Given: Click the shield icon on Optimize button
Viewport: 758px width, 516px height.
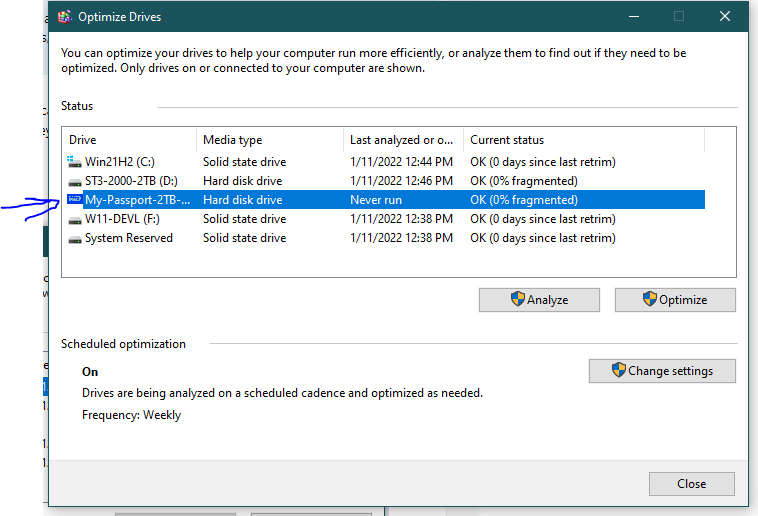Looking at the screenshot, I should point(650,299).
